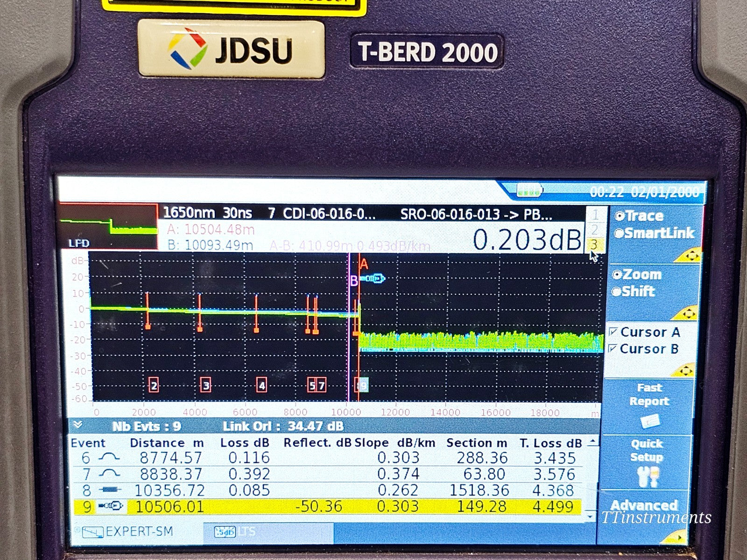Switch to the LTS tab
The width and height of the screenshot is (747, 560).
click(x=247, y=531)
